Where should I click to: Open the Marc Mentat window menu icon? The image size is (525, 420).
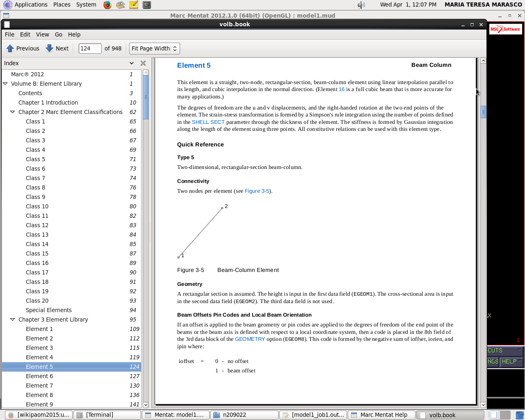[6, 16]
